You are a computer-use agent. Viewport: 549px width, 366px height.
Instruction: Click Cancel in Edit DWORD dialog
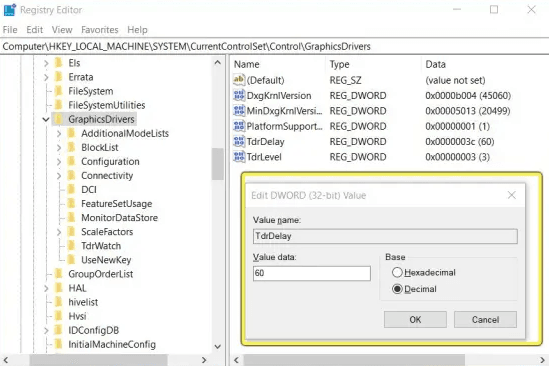coord(485,319)
